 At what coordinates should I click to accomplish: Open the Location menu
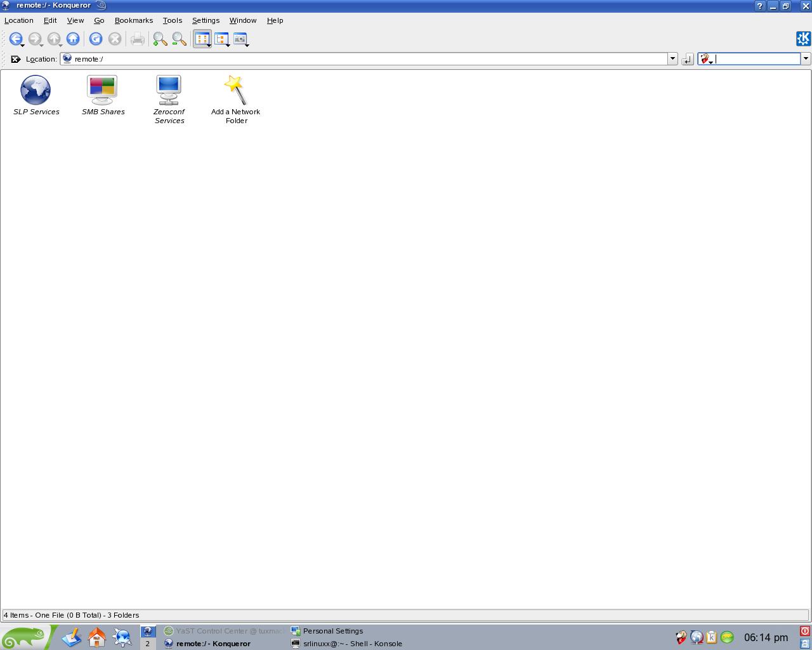tap(19, 20)
